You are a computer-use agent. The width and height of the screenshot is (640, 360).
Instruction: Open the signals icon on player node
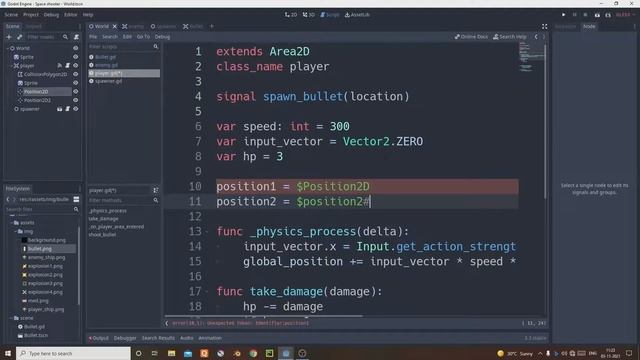[60, 66]
